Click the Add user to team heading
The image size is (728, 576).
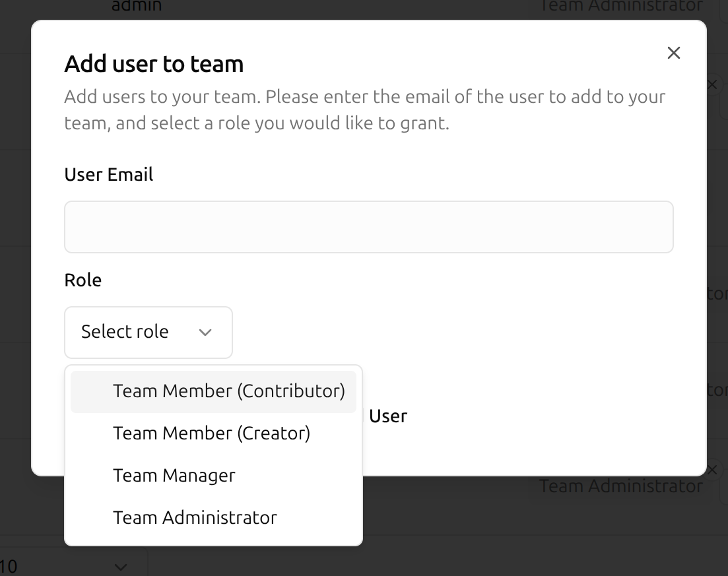154,64
